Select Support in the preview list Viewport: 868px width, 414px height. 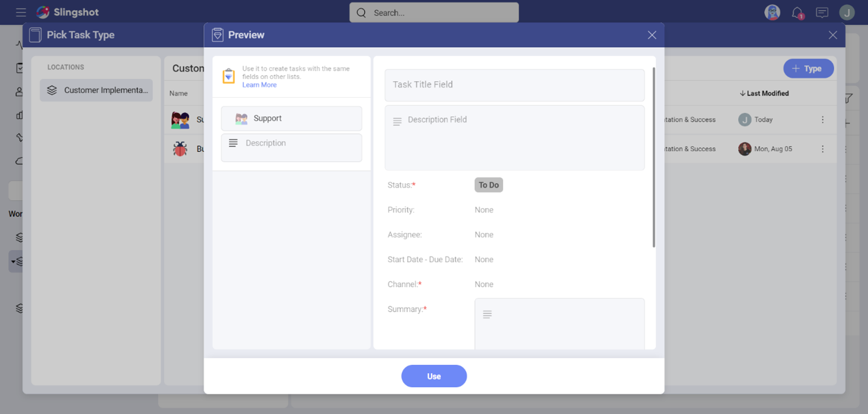(291, 118)
